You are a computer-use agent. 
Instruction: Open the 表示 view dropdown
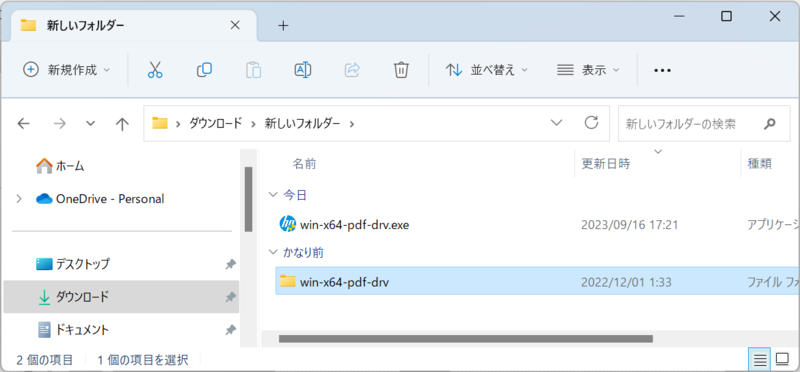pyautogui.click(x=588, y=70)
